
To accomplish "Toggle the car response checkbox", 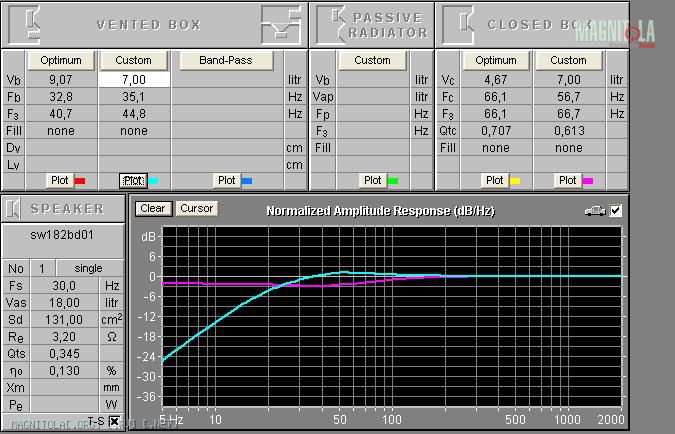I will pos(616,211).
